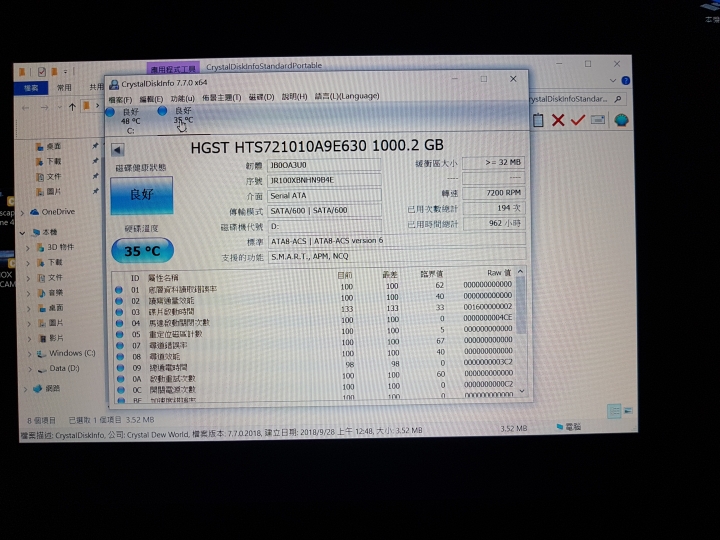
Task: Click the 7200 RPM rotation field
Action: click(x=494, y=193)
